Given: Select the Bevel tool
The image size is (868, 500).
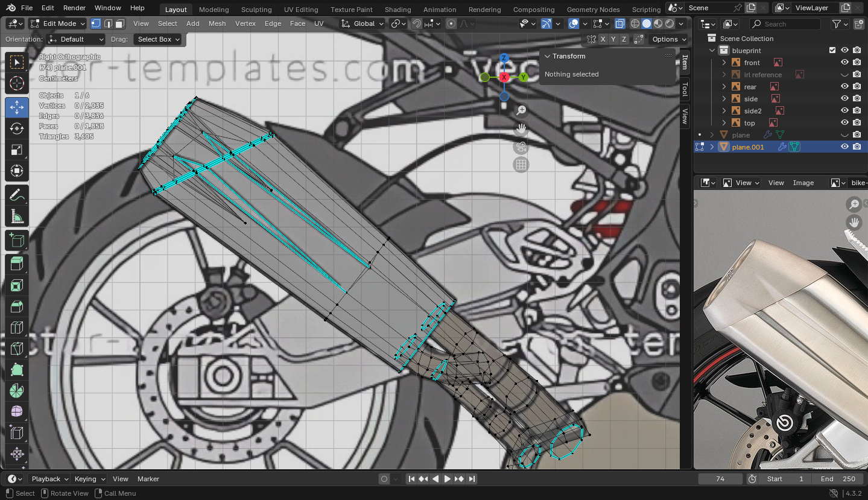Looking at the screenshot, I should [16, 307].
